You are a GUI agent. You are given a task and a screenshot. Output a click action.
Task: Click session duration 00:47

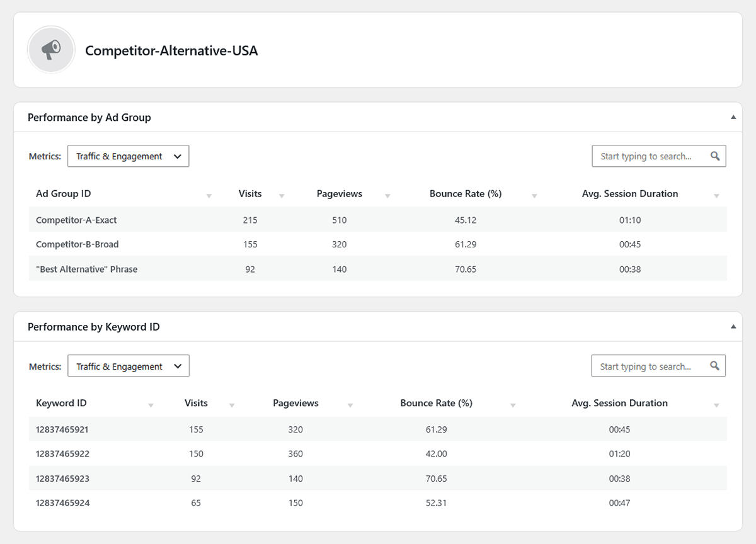pos(619,503)
